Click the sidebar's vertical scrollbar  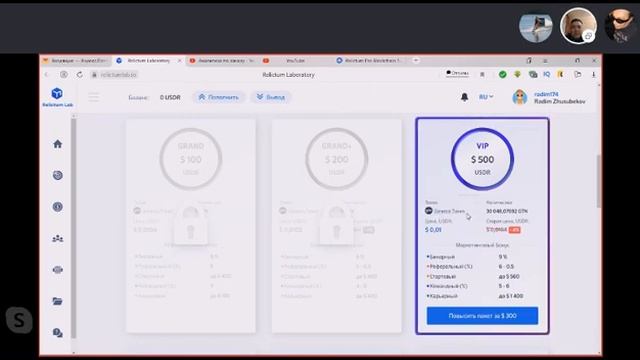[74, 229]
